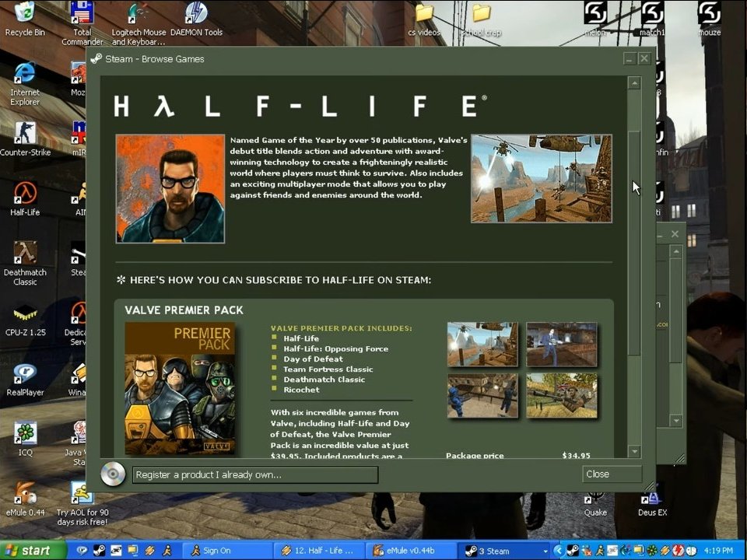Image resolution: width=747 pixels, height=560 pixels.
Task: Close the background Steam window with X
Action: click(675, 234)
